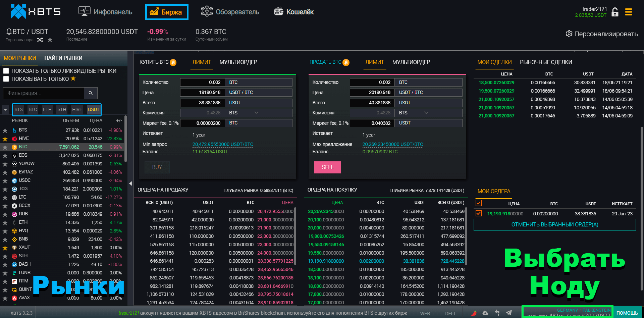Uncheck the 19,190.918 order checkbox

pyautogui.click(x=479, y=214)
